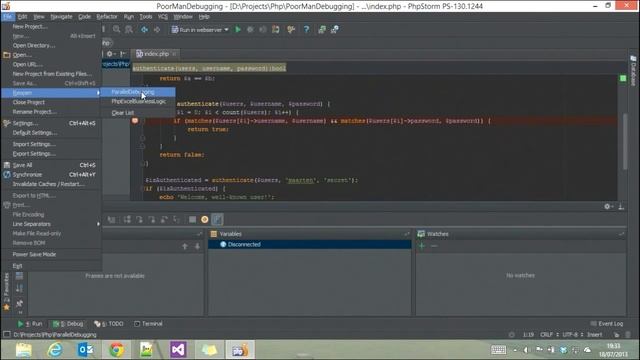Click the pin icon in debug sidebar
The width and height of the screenshot is (640, 360).
click(x=19, y=303)
